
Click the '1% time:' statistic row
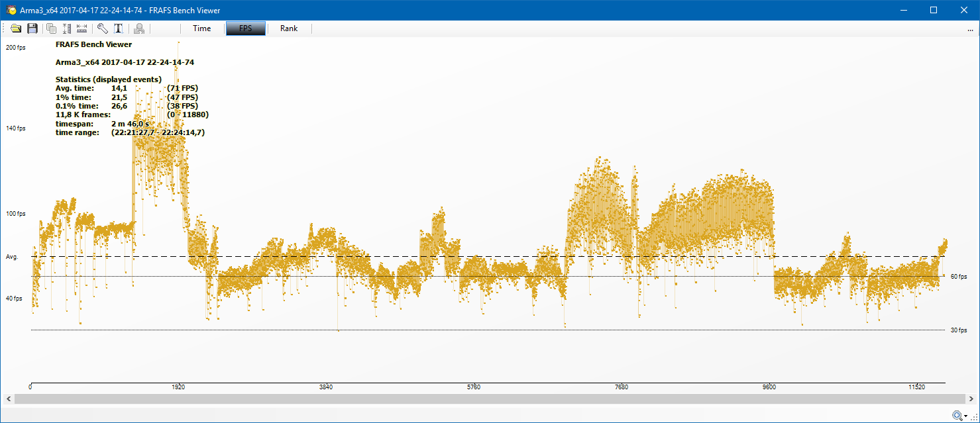point(127,97)
